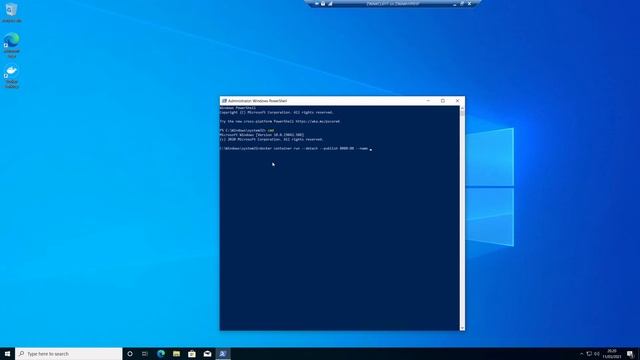Launch Microsoft Edge from the taskbar
The height and width of the screenshot is (360, 640).
[161, 353]
